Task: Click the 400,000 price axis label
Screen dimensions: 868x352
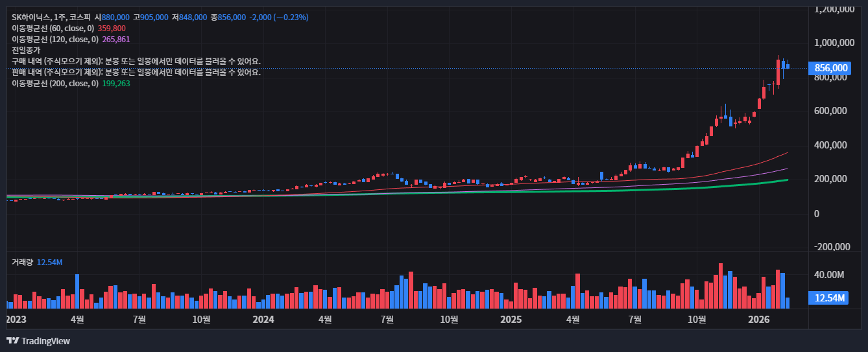Action: click(x=830, y=145)
